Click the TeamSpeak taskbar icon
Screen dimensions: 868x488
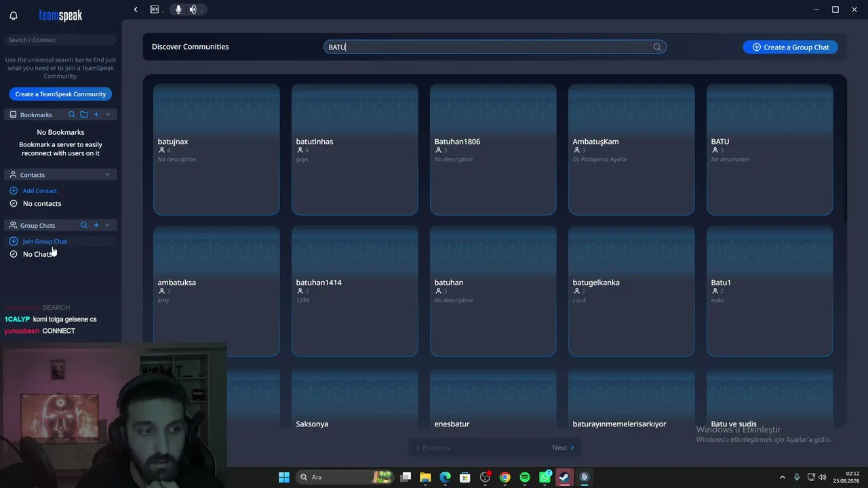[585, 477]
